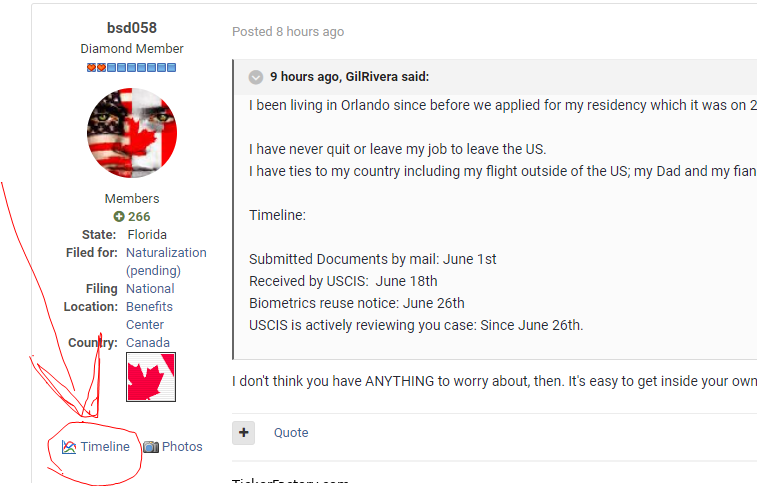Click the Timeline chart icon
757x486 pixels.
[x=69, y=447]
